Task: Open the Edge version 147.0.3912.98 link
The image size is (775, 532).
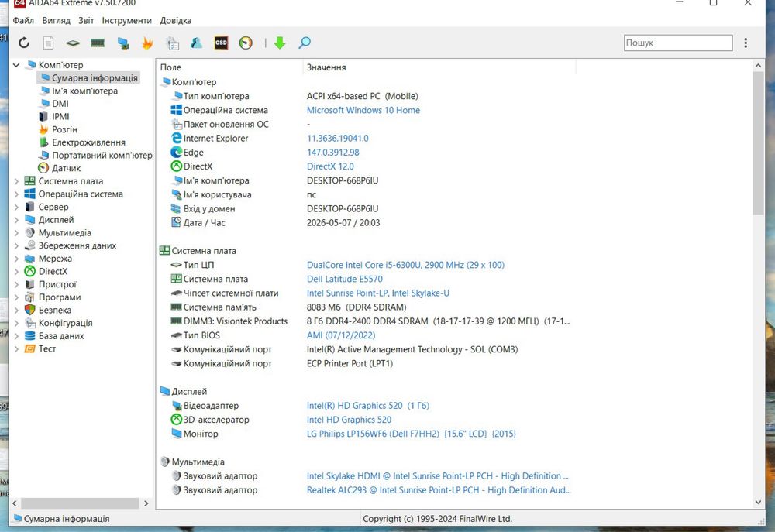Action: tap(332, 153)
